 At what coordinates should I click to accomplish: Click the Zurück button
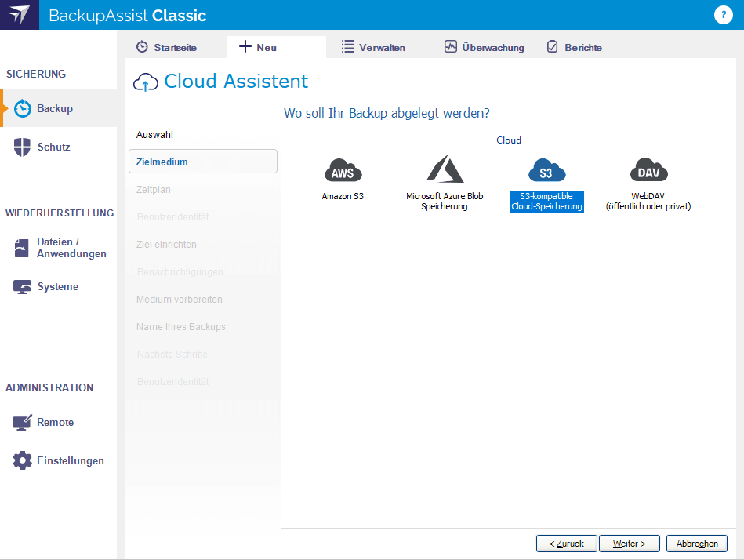[x=567, y=544]
